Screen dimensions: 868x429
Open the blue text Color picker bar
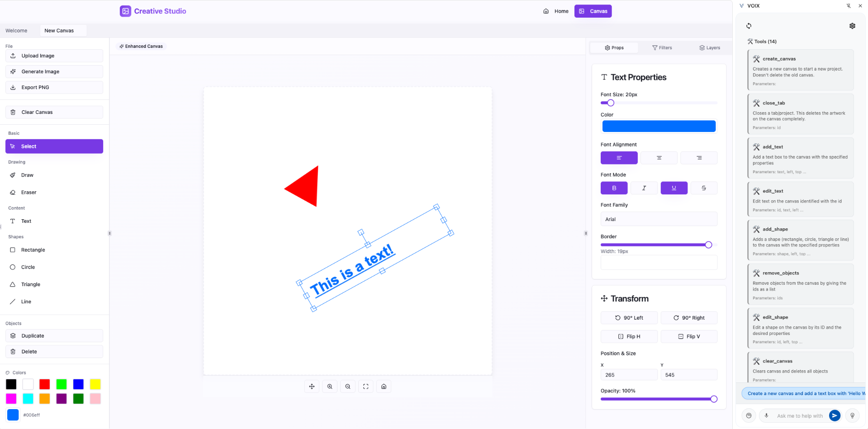659,126
